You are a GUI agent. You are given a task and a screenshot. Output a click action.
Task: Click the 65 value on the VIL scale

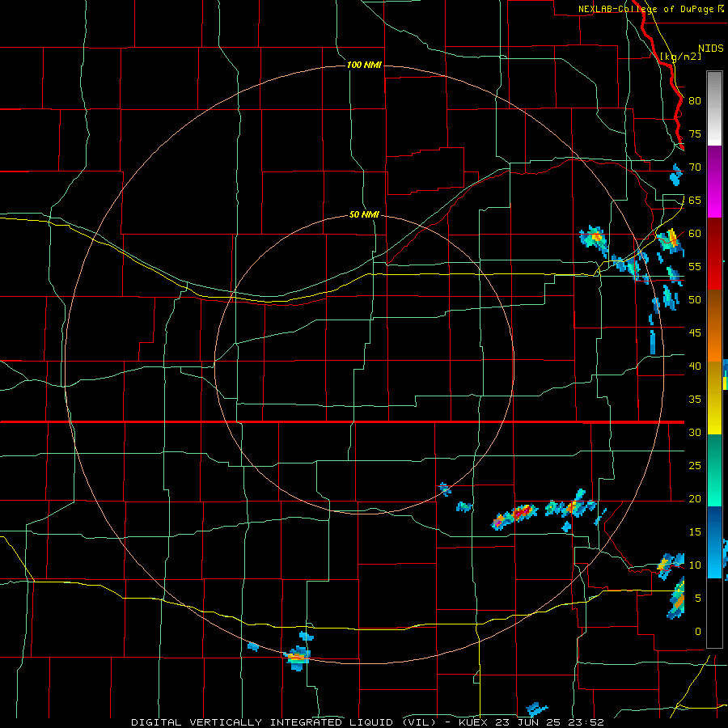click(x=695, y=200)
